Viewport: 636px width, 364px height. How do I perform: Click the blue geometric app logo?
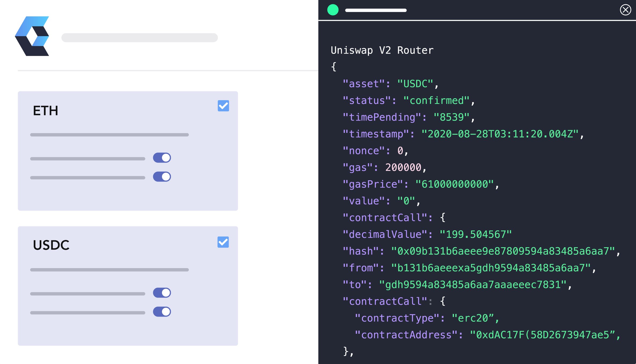pyautogui.click(x=33, y=36)
